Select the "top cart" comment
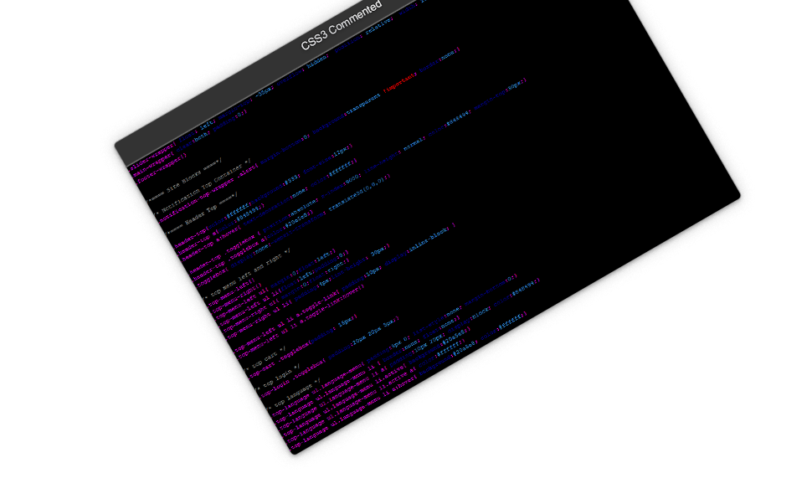The image size is (812, 504). [264, 358]
